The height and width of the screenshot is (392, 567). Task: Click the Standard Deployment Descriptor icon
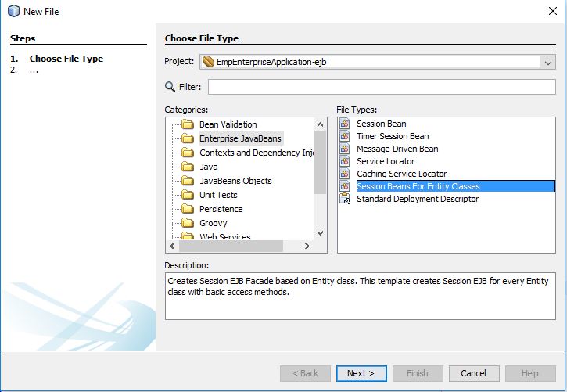click(345, 199)
